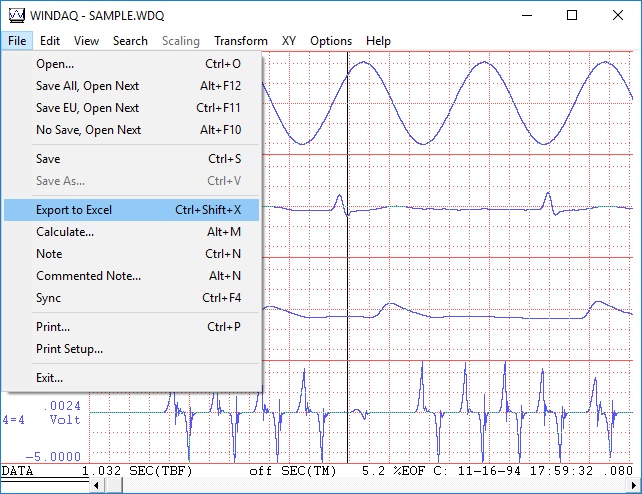Click the 17:59:32 time in status bar
Viewport: 642px width, 494px height.
tap(561, 471)
